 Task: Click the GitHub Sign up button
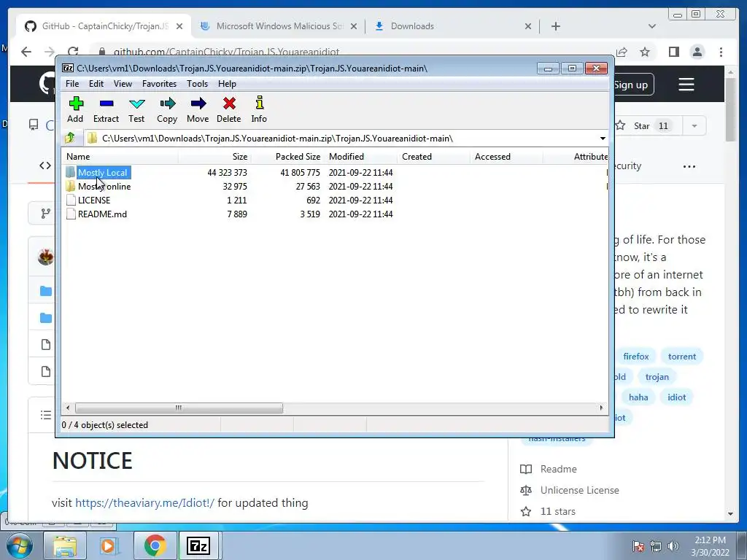634,85
